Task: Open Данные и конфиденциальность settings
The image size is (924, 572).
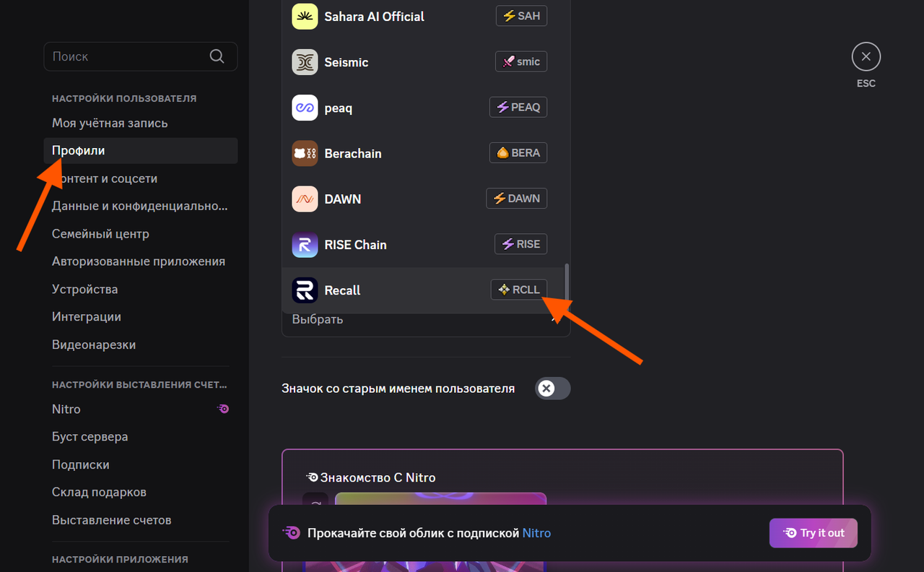Action: tap(141, 206)
